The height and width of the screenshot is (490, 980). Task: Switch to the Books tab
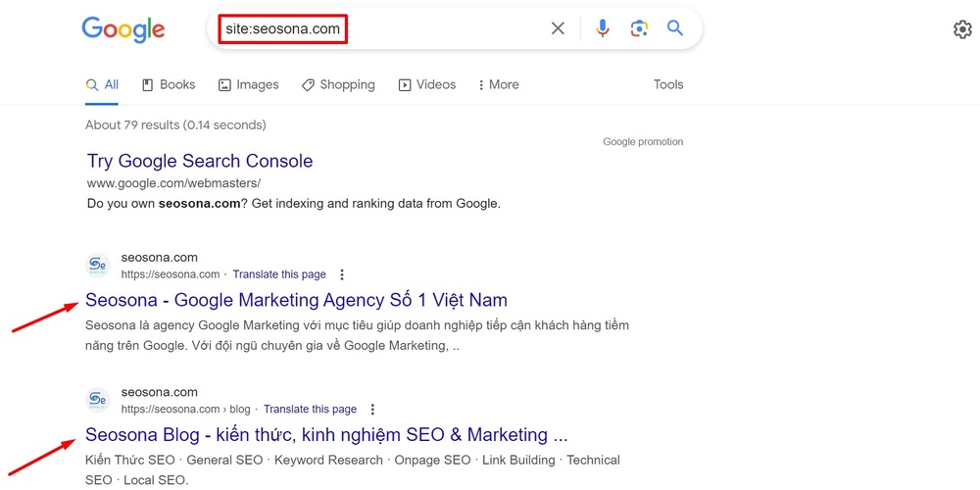point(169,85)
